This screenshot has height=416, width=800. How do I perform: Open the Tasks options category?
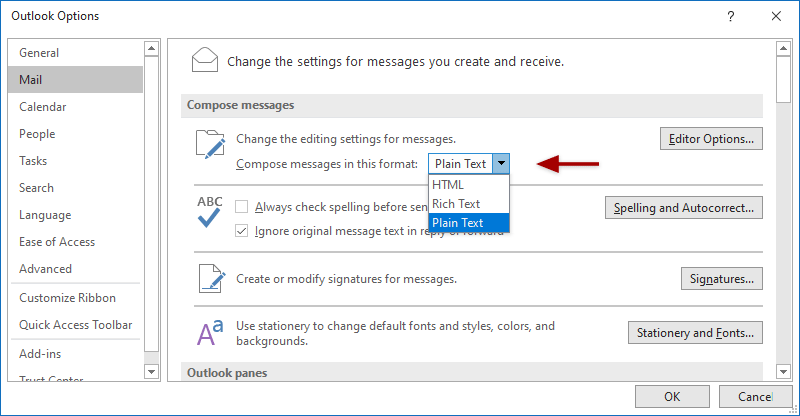[x=76, y=161]
